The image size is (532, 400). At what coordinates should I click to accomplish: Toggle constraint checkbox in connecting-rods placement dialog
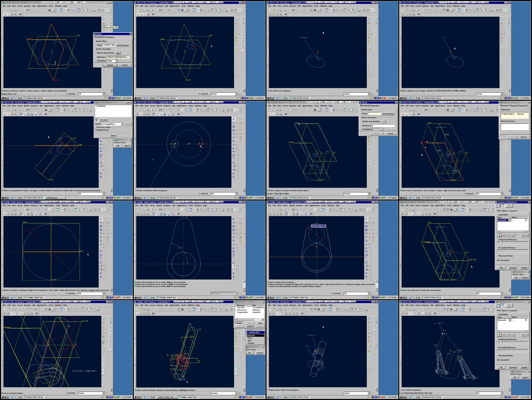pyautogui.click(x=526, y=320)
